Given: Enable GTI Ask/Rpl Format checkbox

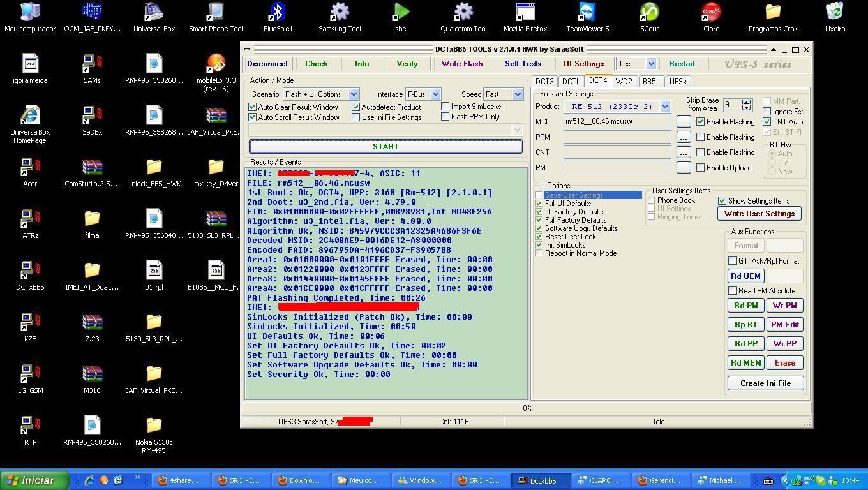Looking at the screenshot, I should coord(733,261).
